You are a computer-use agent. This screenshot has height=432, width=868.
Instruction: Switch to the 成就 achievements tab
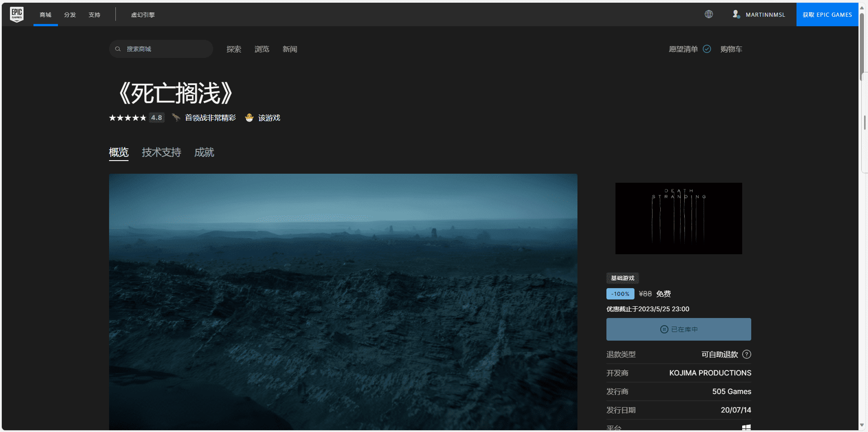204,152
